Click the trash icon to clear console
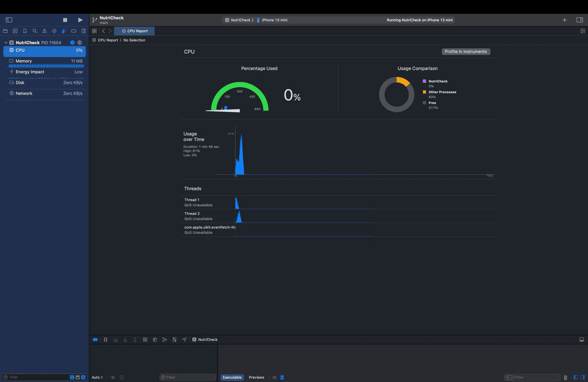Viewport: 588px width, 382px height. (565, 378)
